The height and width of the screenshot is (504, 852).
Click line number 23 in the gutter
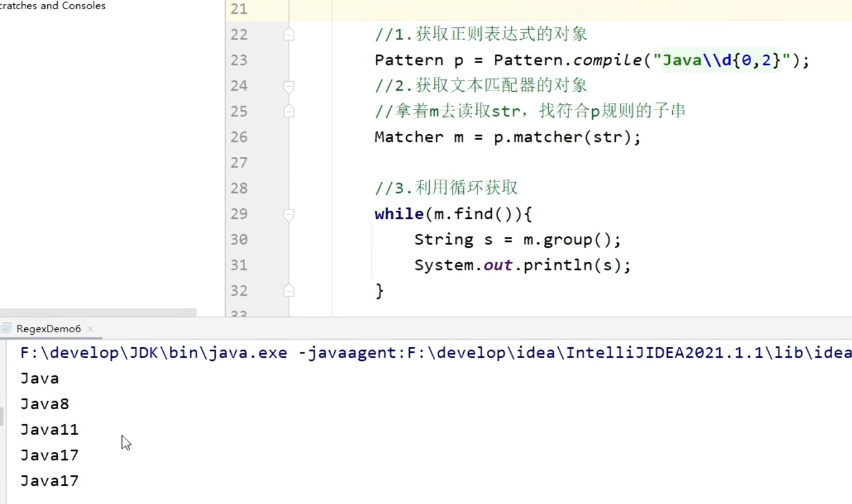point(239,60)
